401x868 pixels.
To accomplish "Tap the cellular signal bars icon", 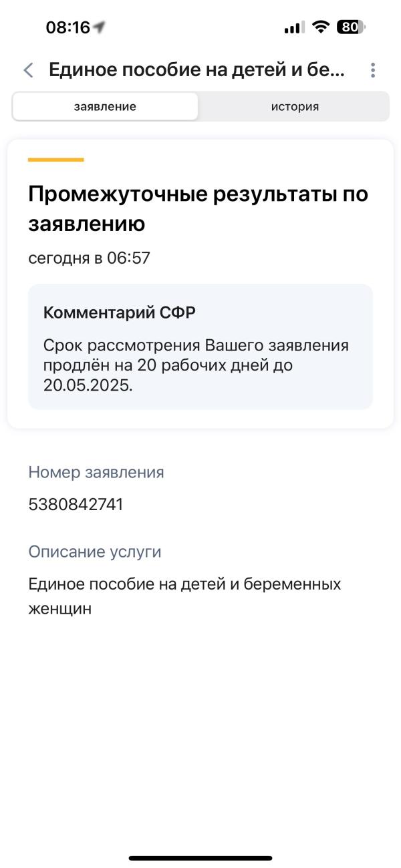I will click(x=294, y=27).
